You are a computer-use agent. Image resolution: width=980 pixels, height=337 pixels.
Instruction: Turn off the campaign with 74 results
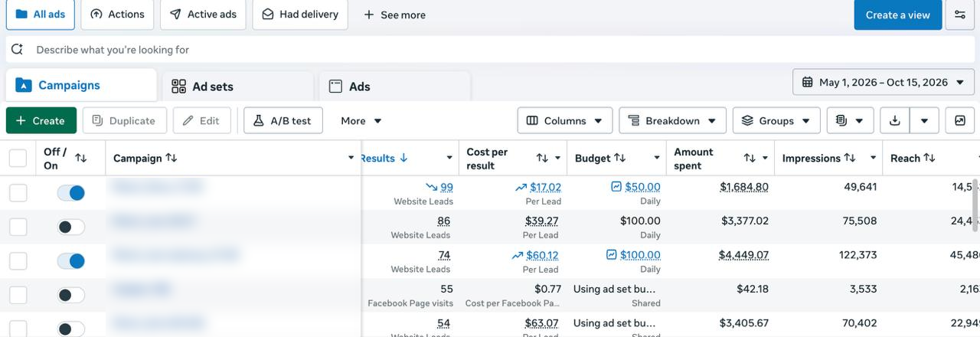tap(71, 261)
